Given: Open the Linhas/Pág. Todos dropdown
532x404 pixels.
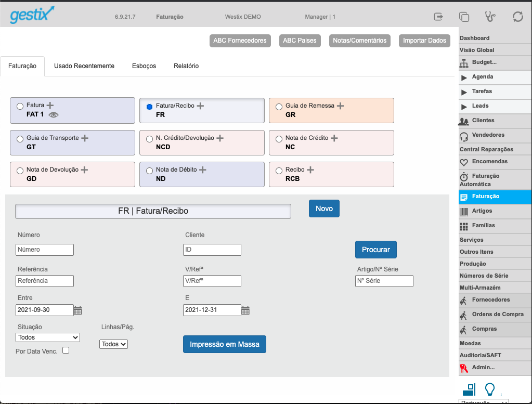Looking at the screenshot, I should [114, 344].
